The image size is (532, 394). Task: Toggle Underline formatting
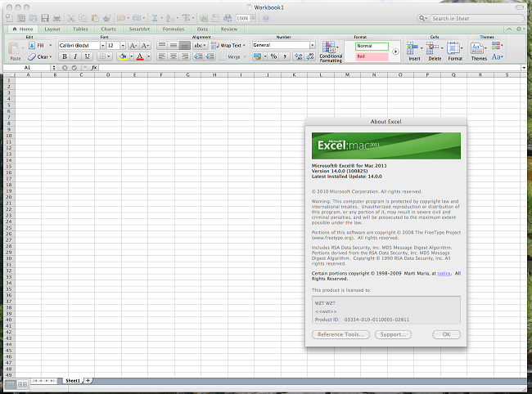coord(88,56)
